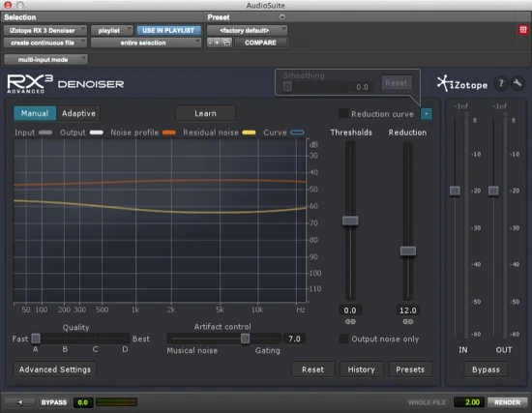The height and width of the screenshot is (413, 532).
Task: Open the iZotope RX 3 Denoiser plugin dropdown
Action: 45,31
